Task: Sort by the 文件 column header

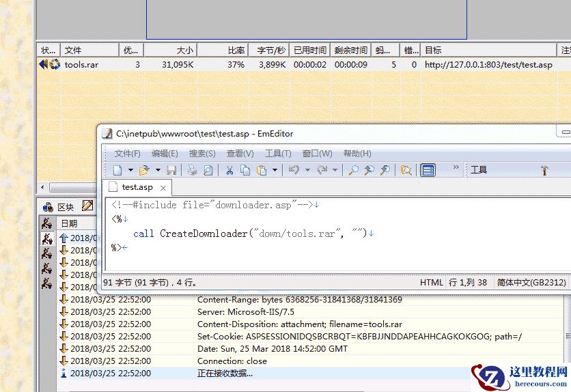Action: click(x=89, y=51)
